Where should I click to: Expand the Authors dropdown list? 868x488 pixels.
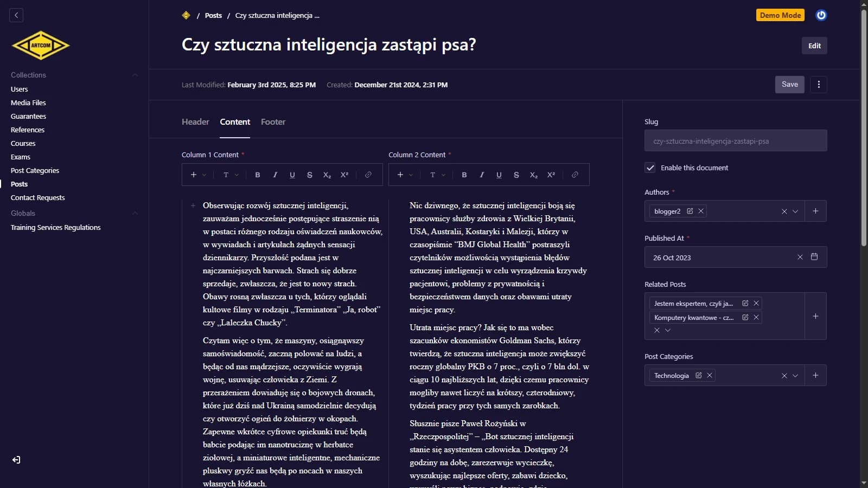[x=795, y=211]
